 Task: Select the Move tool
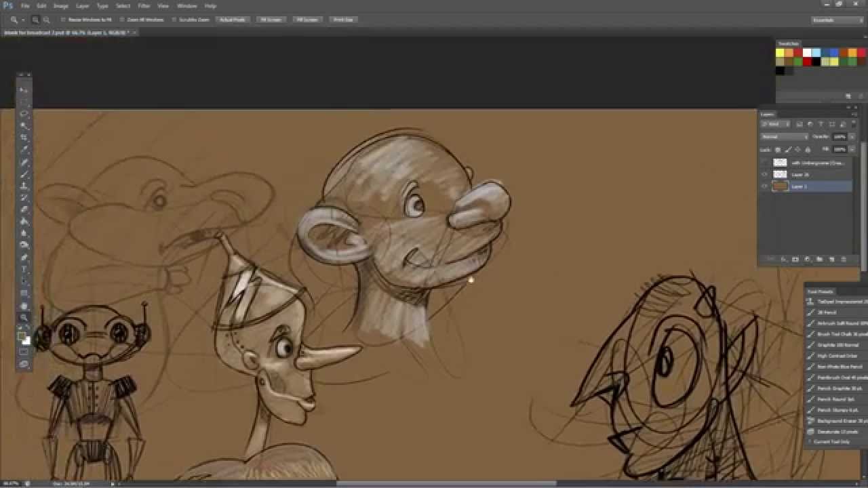tap(24, 89)
